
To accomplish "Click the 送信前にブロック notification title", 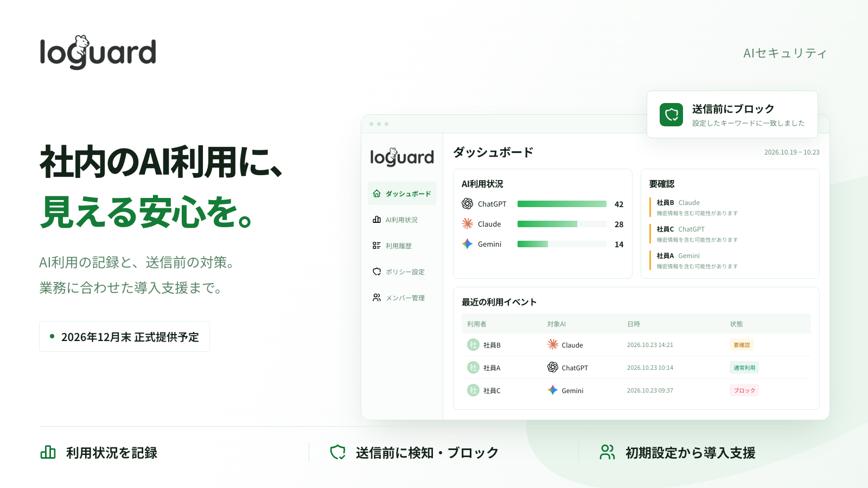I will (733, 109).
